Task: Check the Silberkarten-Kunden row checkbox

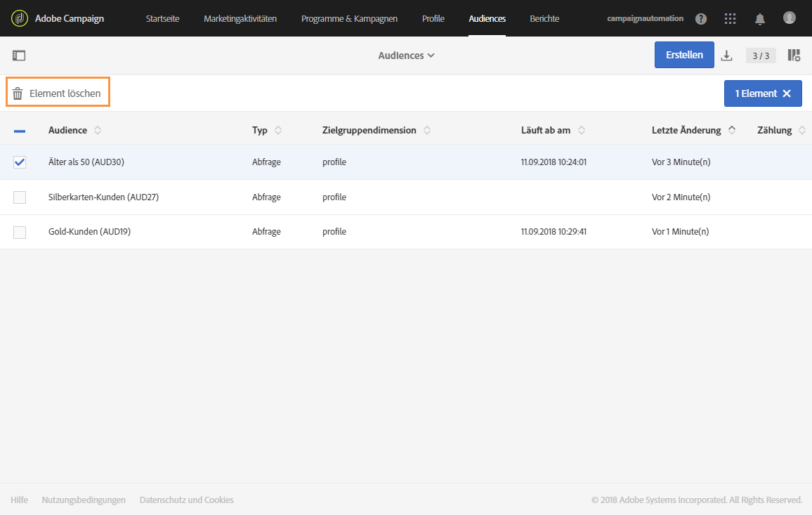Action: (x=20, y=197)
